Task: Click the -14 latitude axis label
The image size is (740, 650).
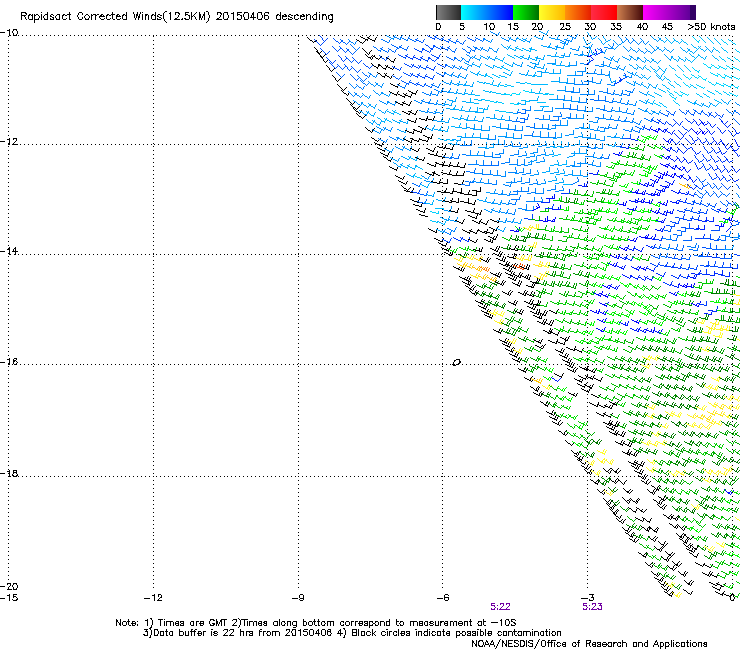Action: 9,251
